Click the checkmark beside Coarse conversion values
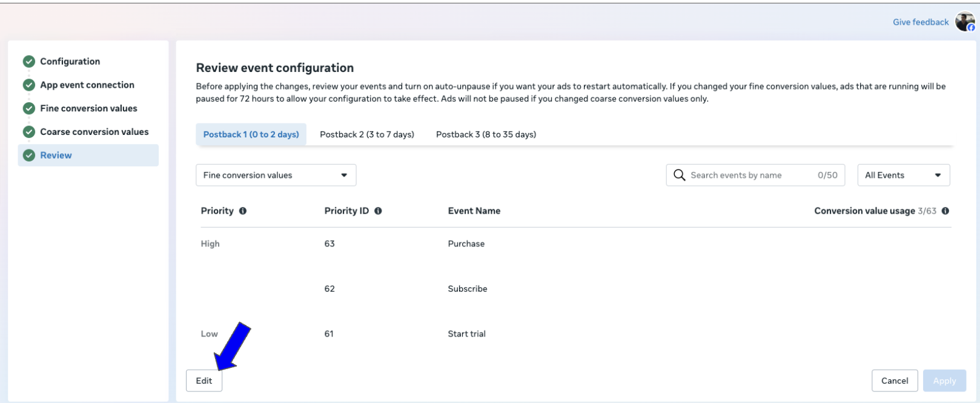980x403 pixels. pos(28,132)
